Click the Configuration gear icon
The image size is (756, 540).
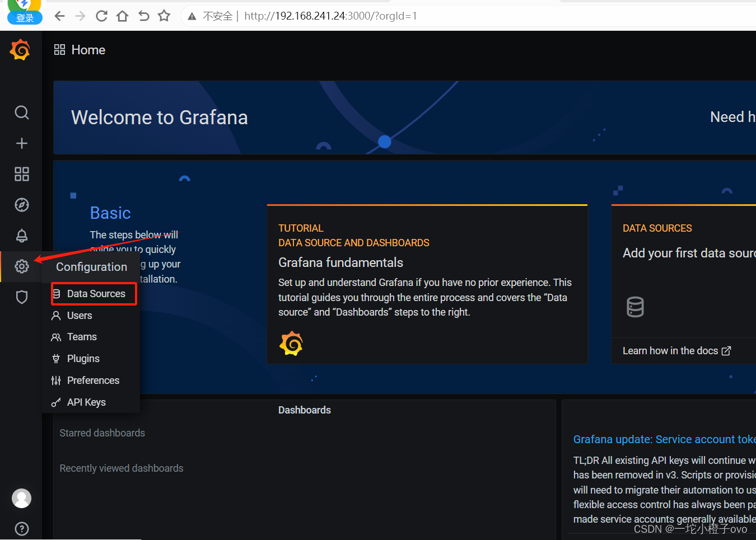coord(22,266)
